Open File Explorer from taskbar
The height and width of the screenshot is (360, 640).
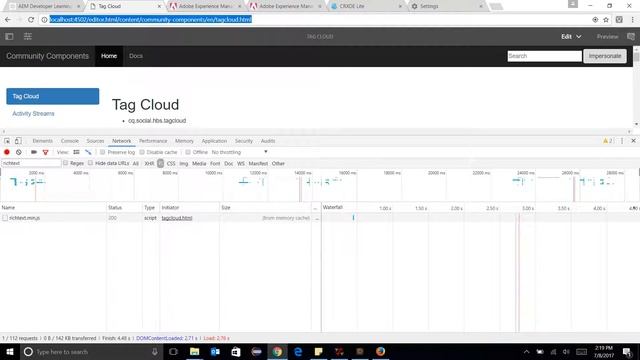click(x=195, y=351)
